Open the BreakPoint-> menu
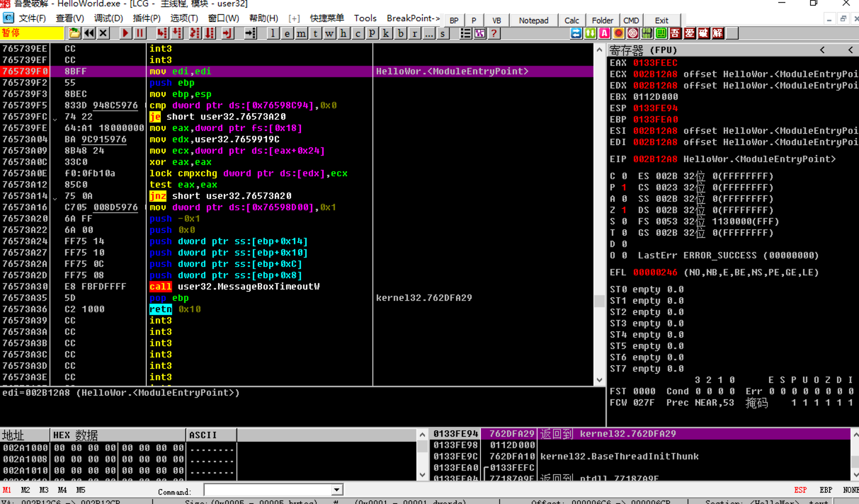This screenshot has height=504, width=859. pos(413,18)
